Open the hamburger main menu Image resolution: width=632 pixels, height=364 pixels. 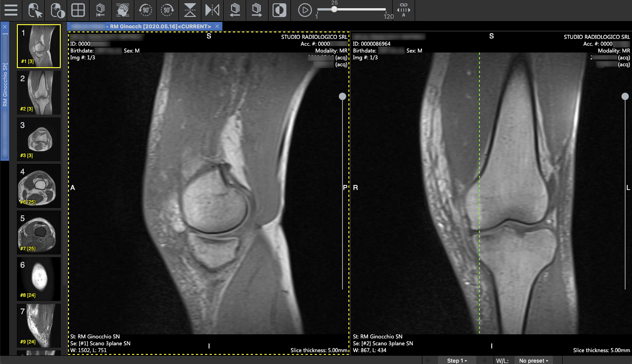11,10
